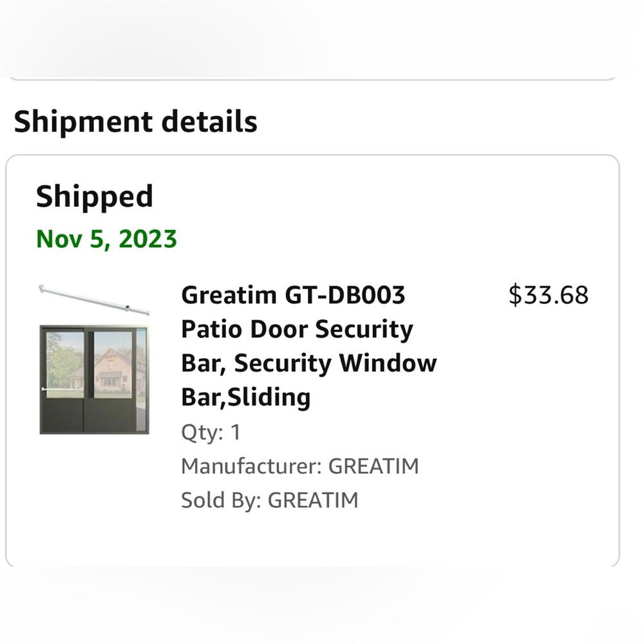Click the Shipped status label
Viewport: 644px width, 644px height.
coord(95,196)
